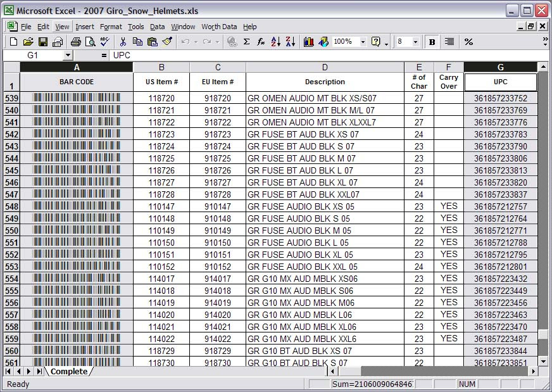Click UPC cell 361857212757

tap(501, 206)
